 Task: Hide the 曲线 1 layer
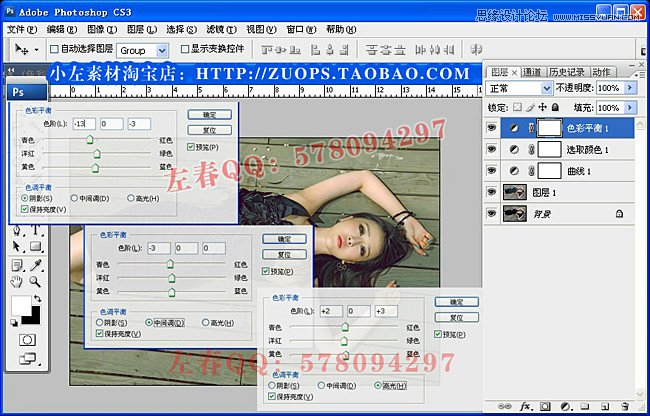pos(492,171)
